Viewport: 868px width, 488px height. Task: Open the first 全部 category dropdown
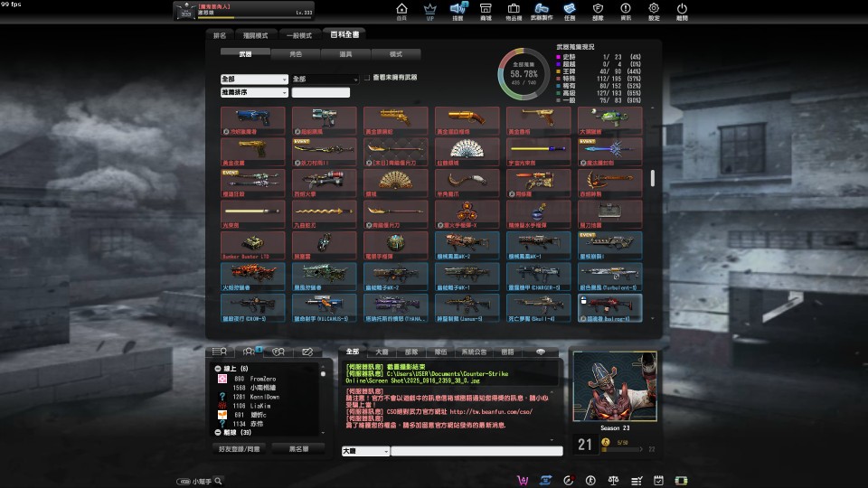(254, 80)
